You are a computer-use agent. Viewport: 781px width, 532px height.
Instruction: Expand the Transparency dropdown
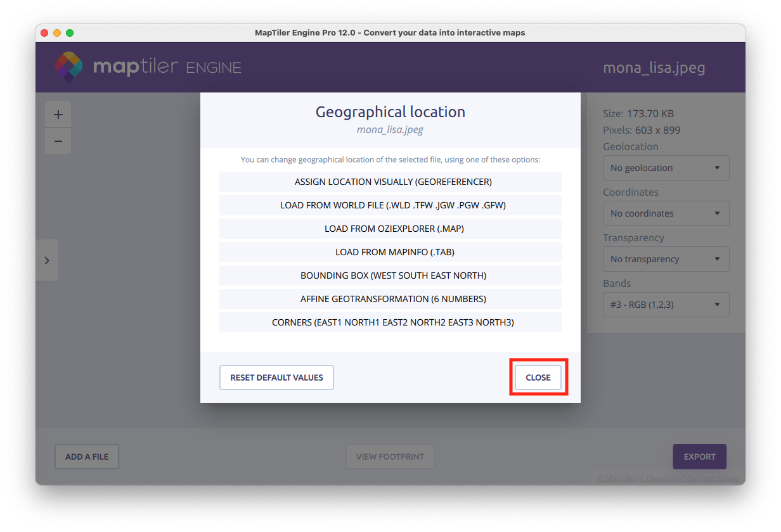[x=666, y=259]
